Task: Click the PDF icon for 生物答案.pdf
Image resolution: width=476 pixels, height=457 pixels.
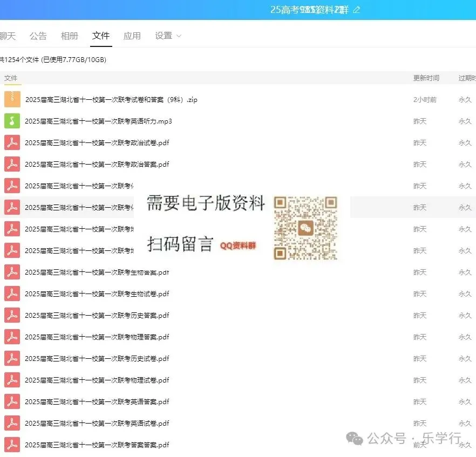Action: pyautogui.click(x=12, y=272)
